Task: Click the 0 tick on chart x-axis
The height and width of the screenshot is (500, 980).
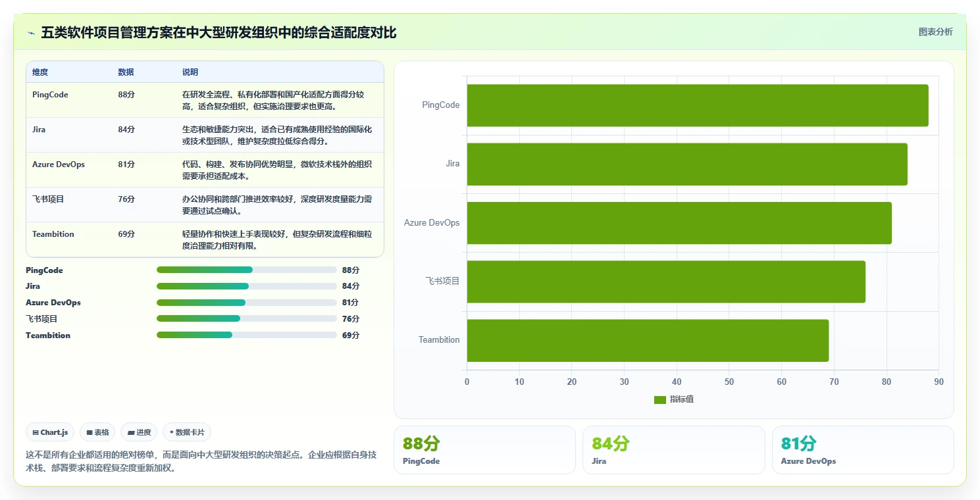Action: point(467,382)
